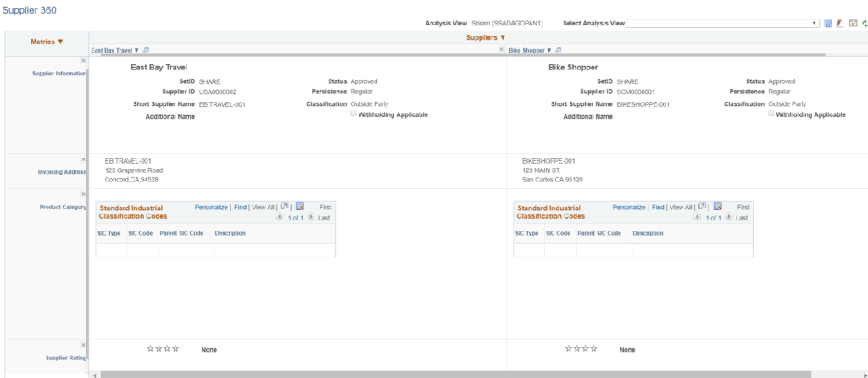Click View All in East Bay Travel grid
The height and width of the screenshot is (378, 868).
pyautogui.click(x=263, y=207)
